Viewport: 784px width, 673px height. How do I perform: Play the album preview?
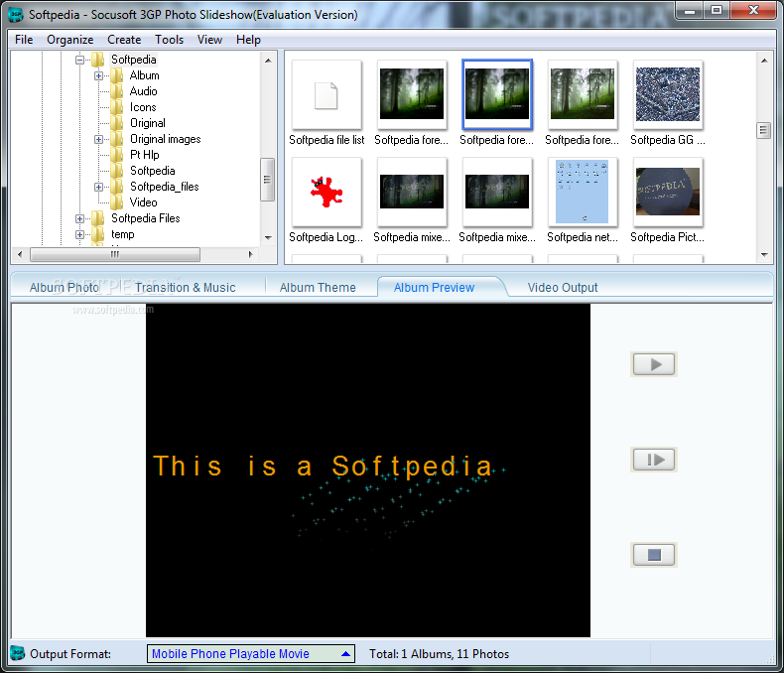[x=654, y=364]
